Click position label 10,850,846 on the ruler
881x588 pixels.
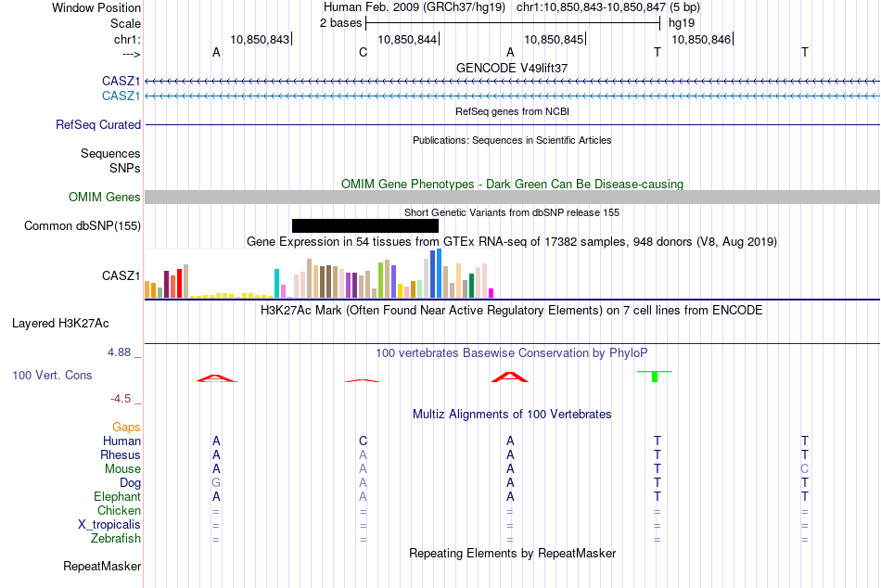point(701,39)
